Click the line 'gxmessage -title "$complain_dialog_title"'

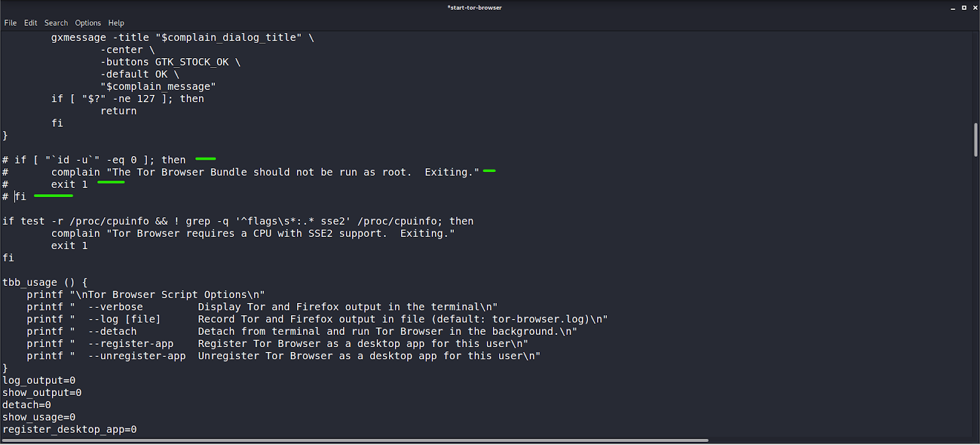183,37
